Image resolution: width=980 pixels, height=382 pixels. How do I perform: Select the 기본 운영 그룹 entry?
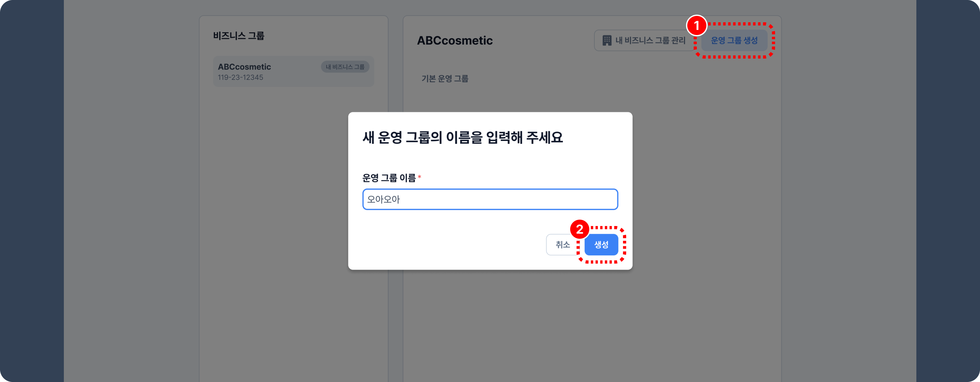(x=445, y=79)
